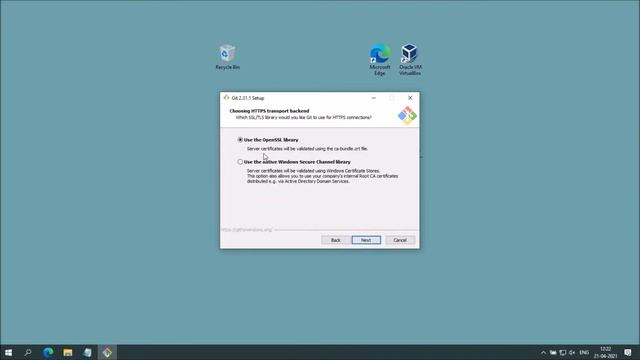Open the network status tray icon

[563, 353]
